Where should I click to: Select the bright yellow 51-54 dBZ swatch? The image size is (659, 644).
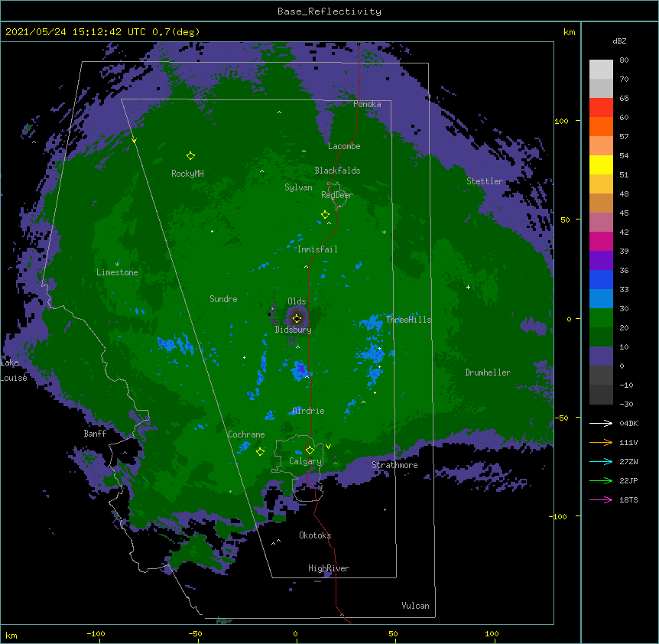point(601,164)
